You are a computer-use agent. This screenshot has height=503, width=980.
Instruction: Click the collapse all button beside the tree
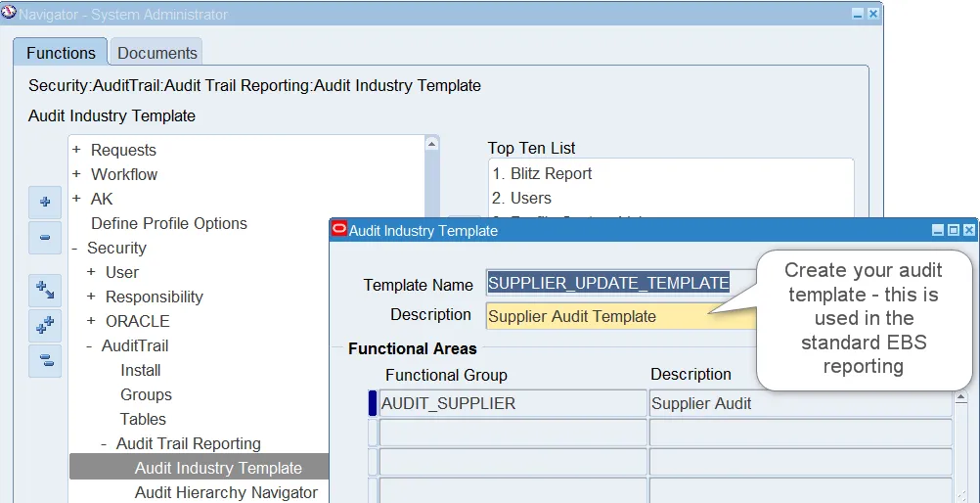tap(45, 361)
